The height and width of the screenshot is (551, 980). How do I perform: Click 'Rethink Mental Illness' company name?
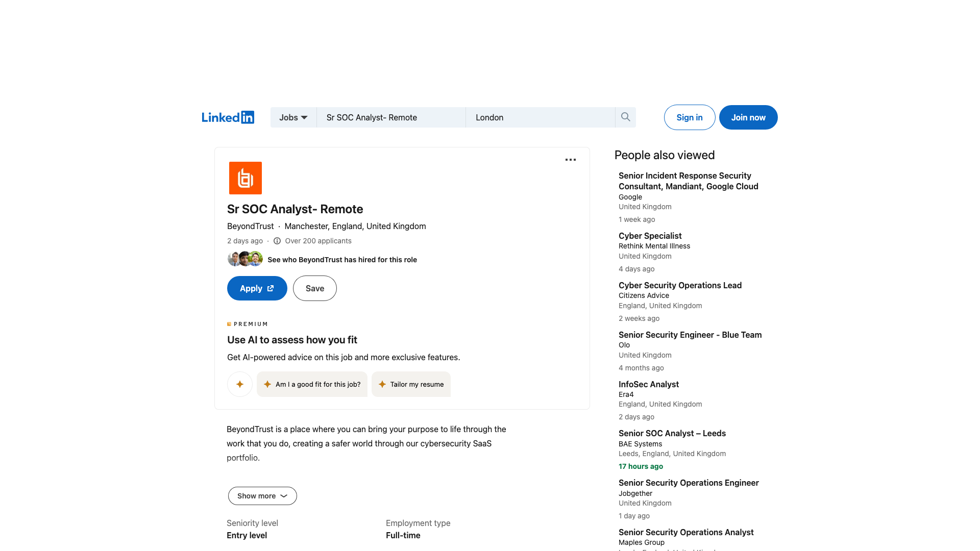654,246
